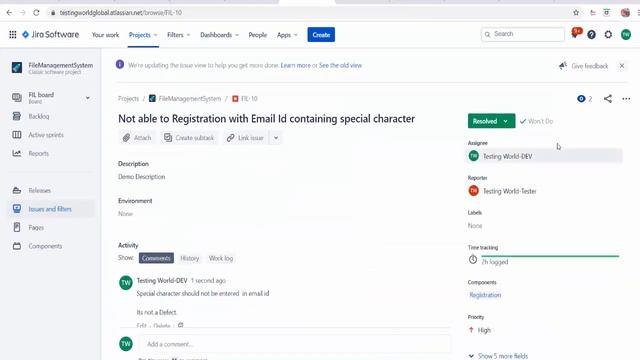Open the notifications bell icon
640x360 pixels.
pyautogui.click(x=575, y=34)
